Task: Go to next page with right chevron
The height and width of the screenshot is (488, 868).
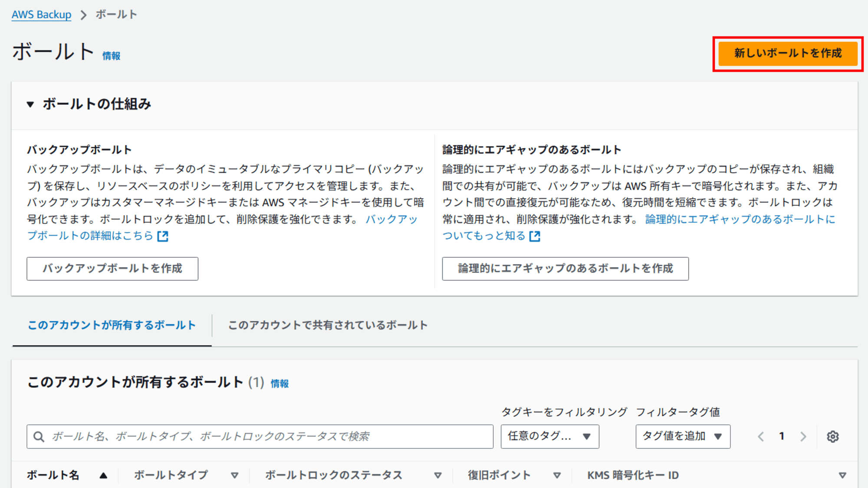Action: [x=803, y=436]
